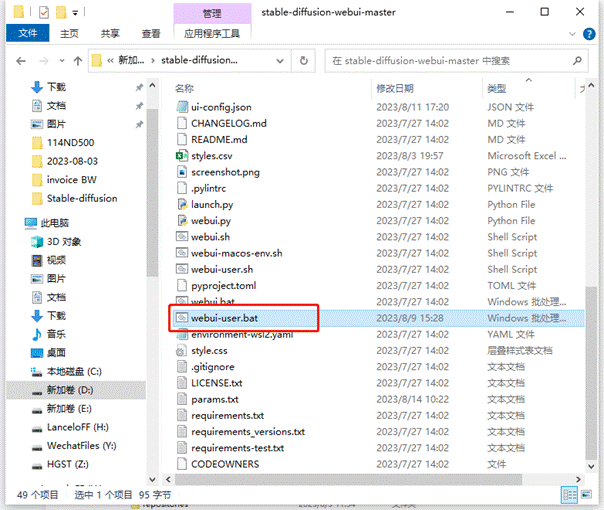604x510 pixels.
Task: Expand the ribbon using the chevron
Action: [571, 34]
